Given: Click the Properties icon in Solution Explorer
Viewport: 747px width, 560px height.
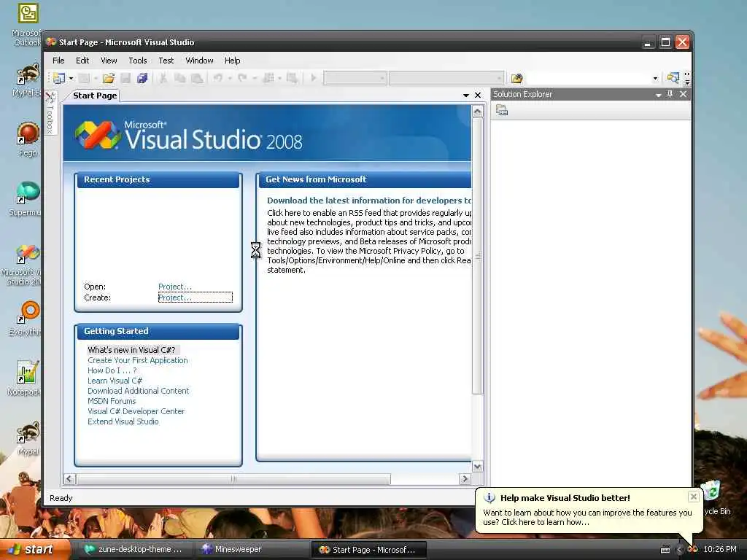Looking at the screenshot, I should [502, 111].
